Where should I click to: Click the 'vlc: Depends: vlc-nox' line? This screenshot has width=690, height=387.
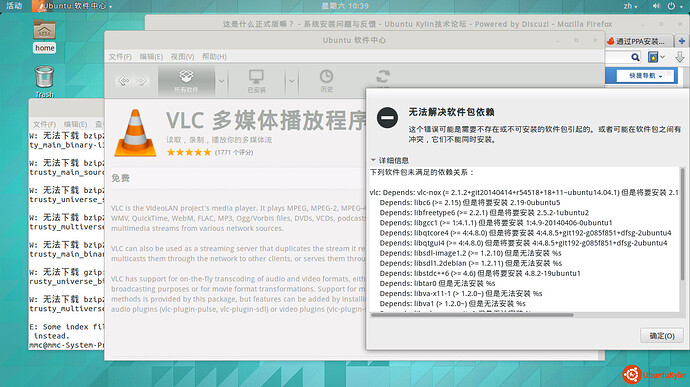tap(524, 192)
